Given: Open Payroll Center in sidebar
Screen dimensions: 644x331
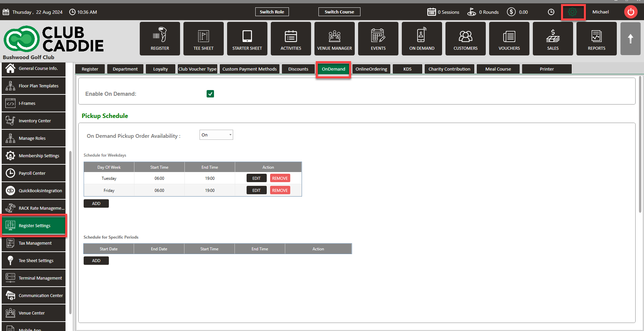Looking at the screenshot, I should [x=34, y=173].
